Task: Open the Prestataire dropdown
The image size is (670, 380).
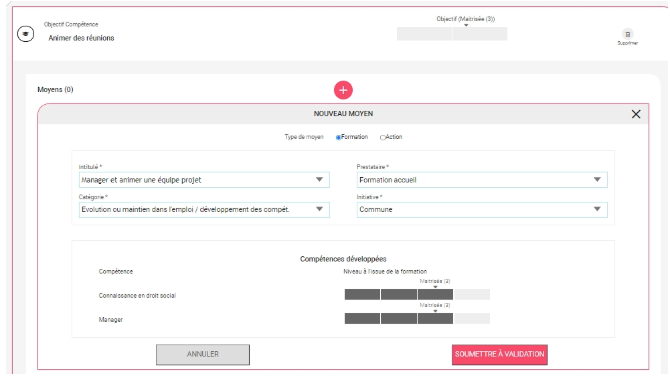Action: pos(482,180)
